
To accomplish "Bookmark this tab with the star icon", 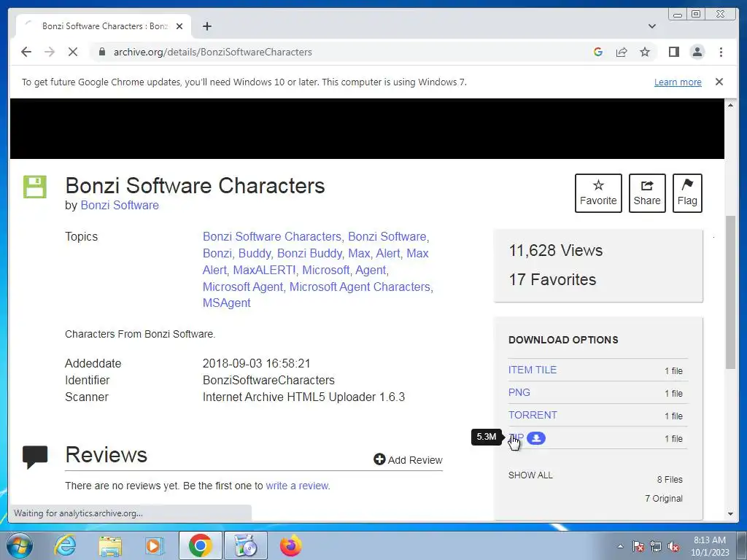I will pyautogui.click(x=645, y=52).
